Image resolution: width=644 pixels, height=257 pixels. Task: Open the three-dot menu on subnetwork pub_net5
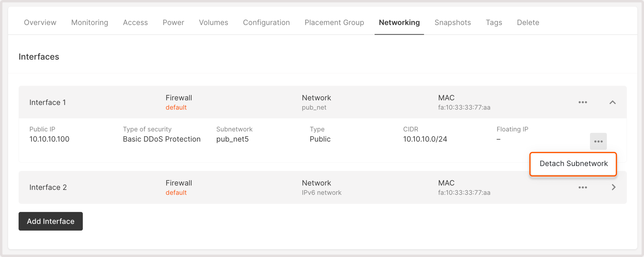pos(599,141)
